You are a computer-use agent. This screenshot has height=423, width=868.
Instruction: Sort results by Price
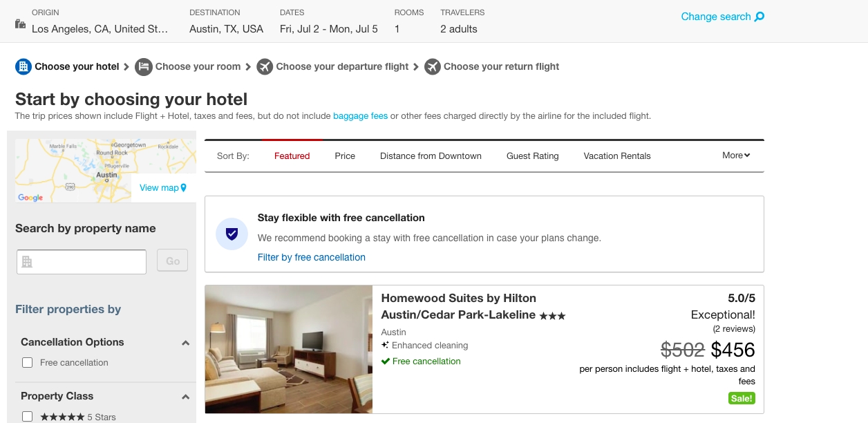[345, 156]
